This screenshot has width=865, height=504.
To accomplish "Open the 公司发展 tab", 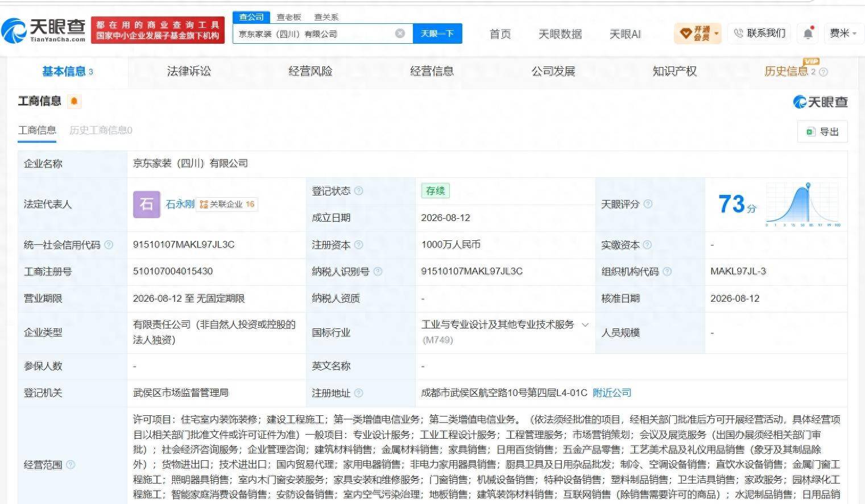I will tap(553, 72).
